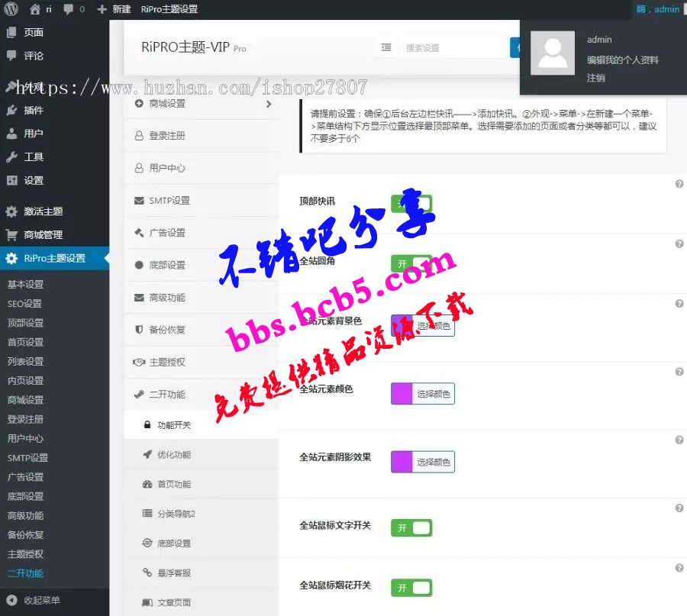This screenshot has height=616, width=687.
Task: Open 列表设置 in the sidebar submenu
Action: coord(25,362)
